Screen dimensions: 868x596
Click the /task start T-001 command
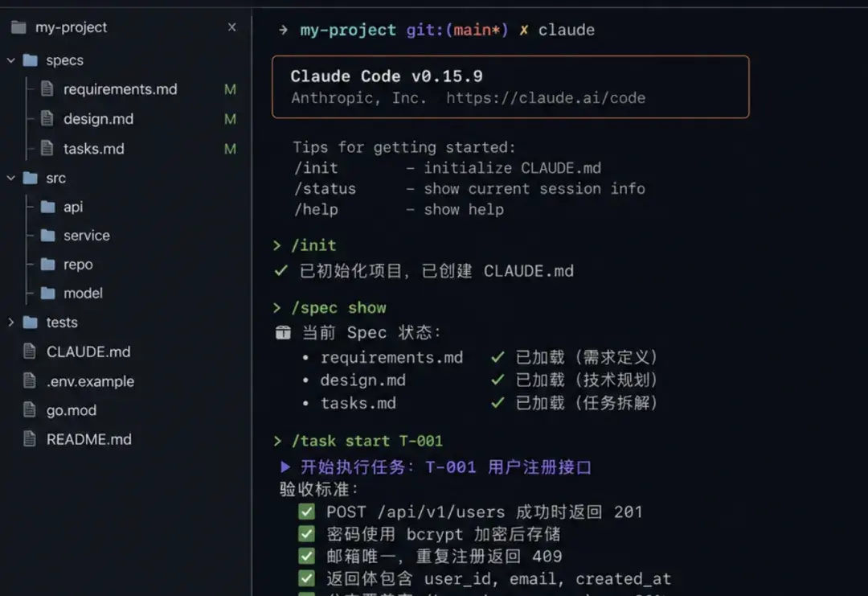tap(367, 441)
